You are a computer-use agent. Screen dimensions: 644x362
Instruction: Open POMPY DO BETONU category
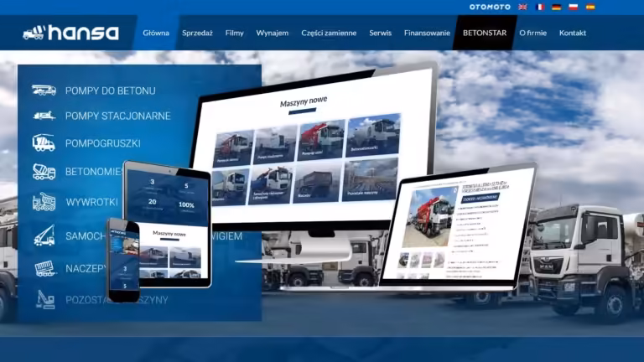tap(110, 90)
